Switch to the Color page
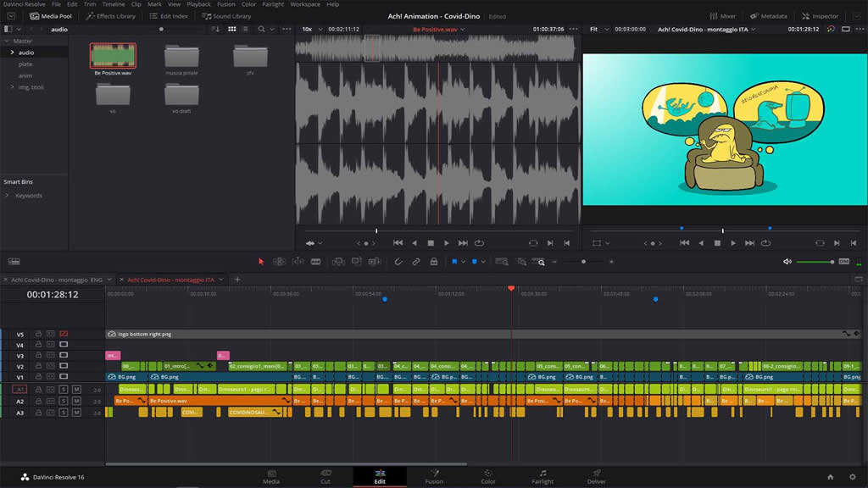Image resolution: width=868 pixels, height=488 pixels. click(487, 476)
